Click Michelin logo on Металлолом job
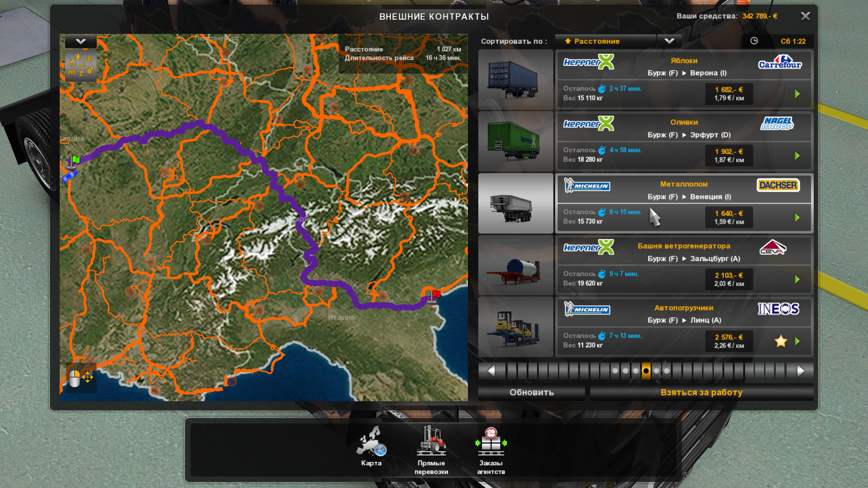868x488 pixels. (x=587, y=185)
